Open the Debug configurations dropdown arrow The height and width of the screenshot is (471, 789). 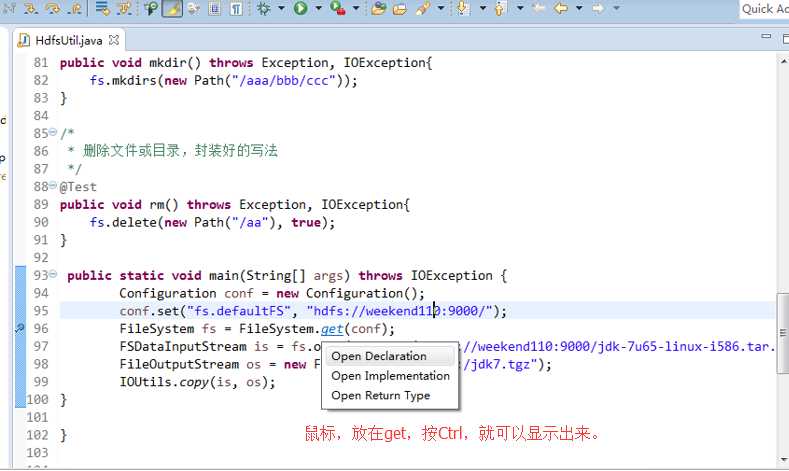(x=281, y=9)
